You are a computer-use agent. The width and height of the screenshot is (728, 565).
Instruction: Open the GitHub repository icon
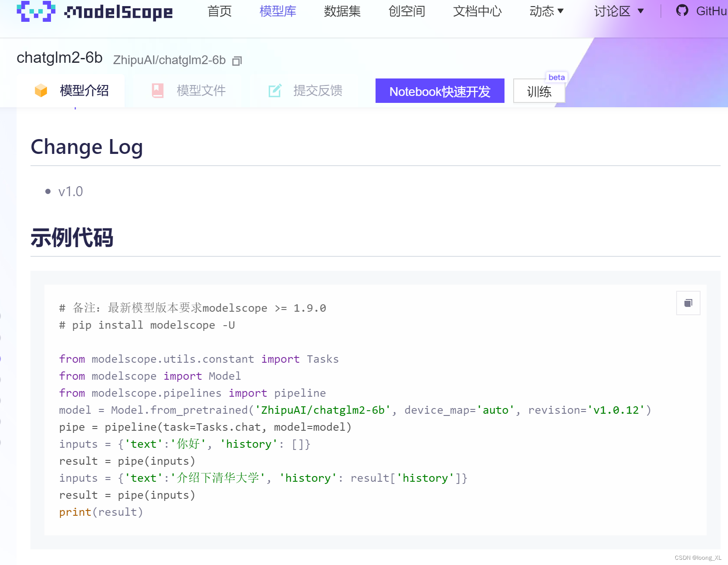[x=681, y=10]
